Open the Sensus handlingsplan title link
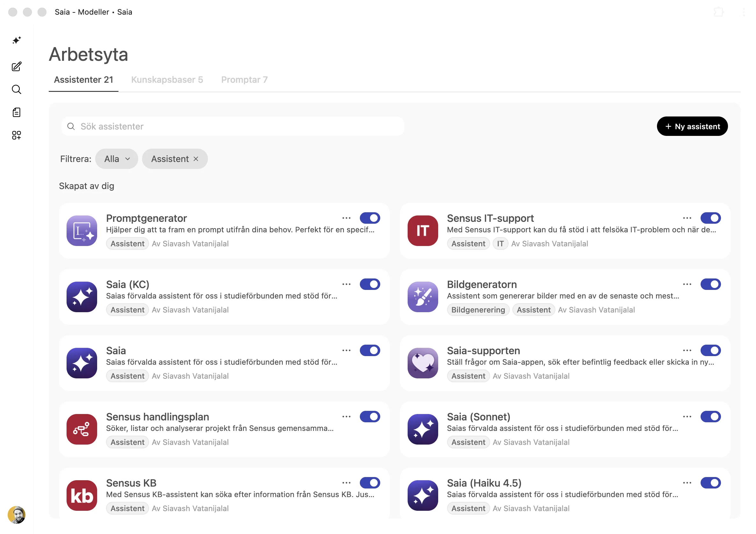 (x=157, y=417)
